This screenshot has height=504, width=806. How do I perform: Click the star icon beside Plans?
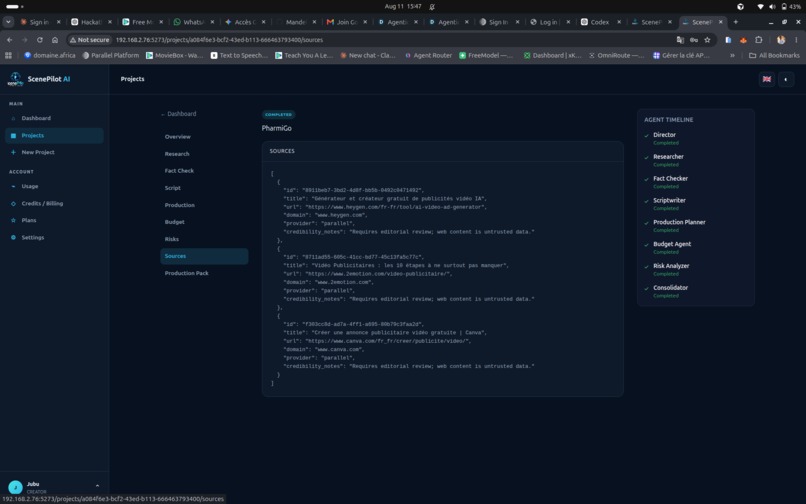click(13, 220)
